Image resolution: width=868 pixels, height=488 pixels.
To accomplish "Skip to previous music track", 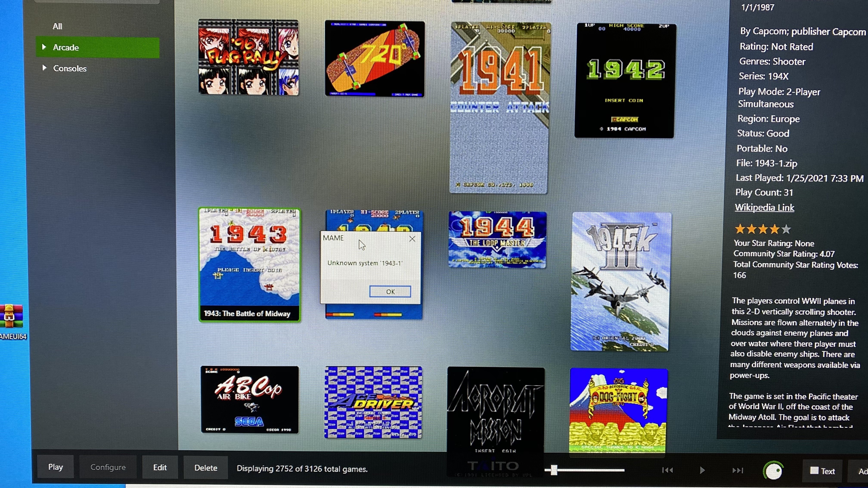I will pos(667,470).
